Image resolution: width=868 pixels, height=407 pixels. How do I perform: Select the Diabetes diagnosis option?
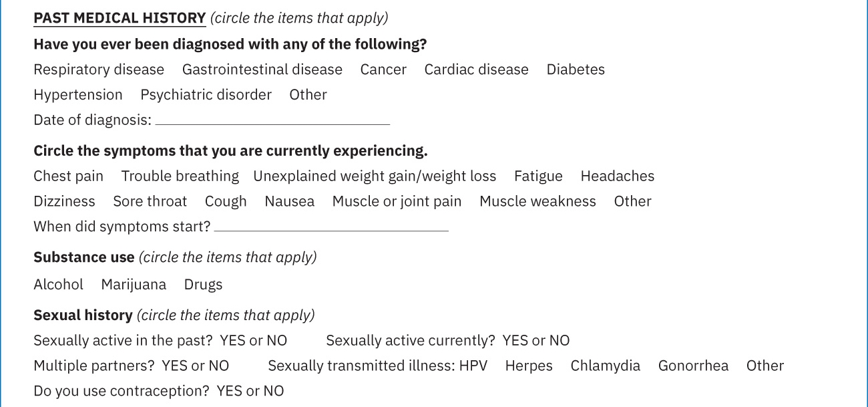(576, 70)
